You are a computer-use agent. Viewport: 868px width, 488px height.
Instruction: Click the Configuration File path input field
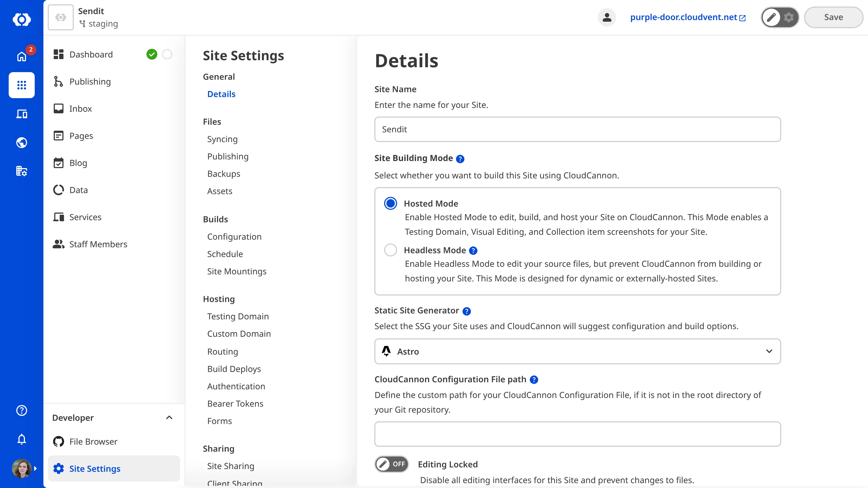click(577, 434)
